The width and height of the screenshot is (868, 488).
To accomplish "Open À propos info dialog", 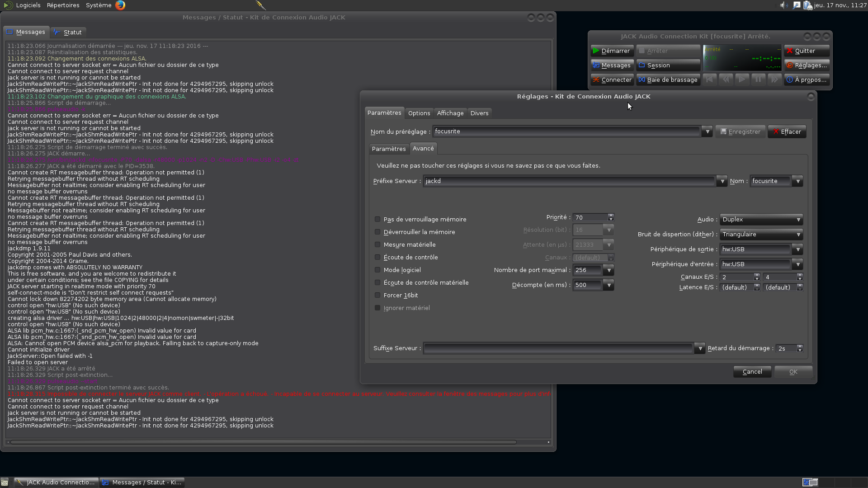I will coord(806,80).
